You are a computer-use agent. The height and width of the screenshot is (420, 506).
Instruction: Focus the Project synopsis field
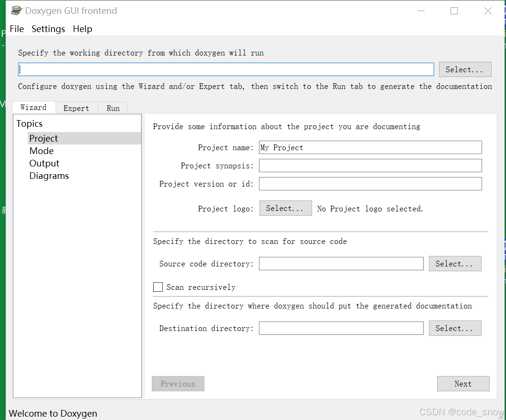(370, 166)
